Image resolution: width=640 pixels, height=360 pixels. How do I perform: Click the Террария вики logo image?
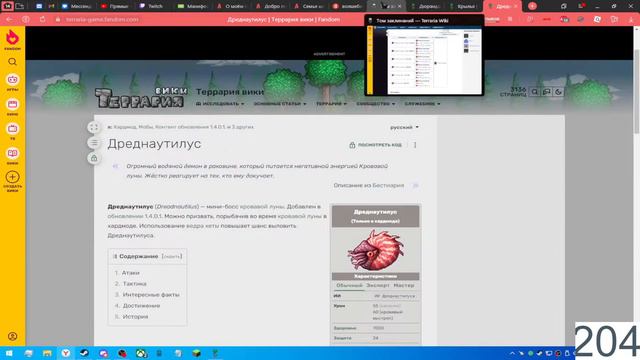[x=141, y=97]
